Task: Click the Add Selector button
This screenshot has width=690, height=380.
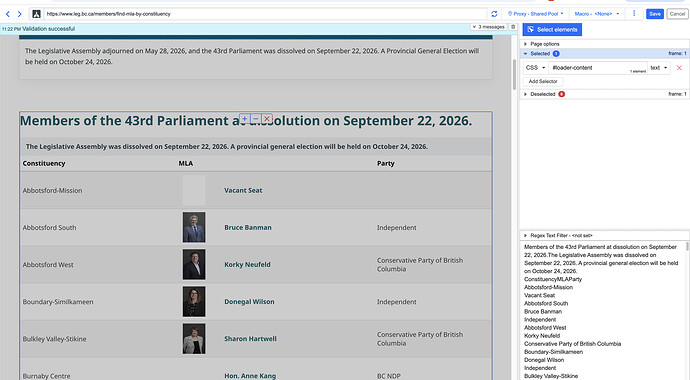Action: click(543, 81)
